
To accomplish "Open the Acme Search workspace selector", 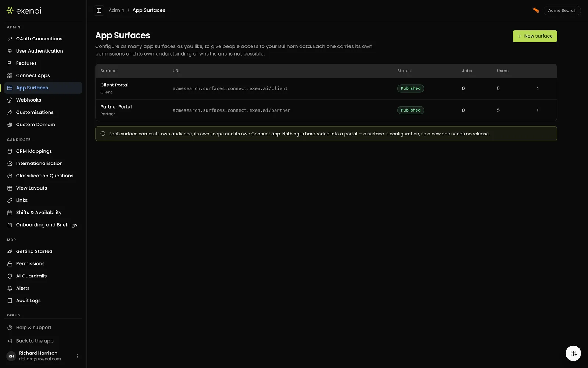I will [562, 10].
